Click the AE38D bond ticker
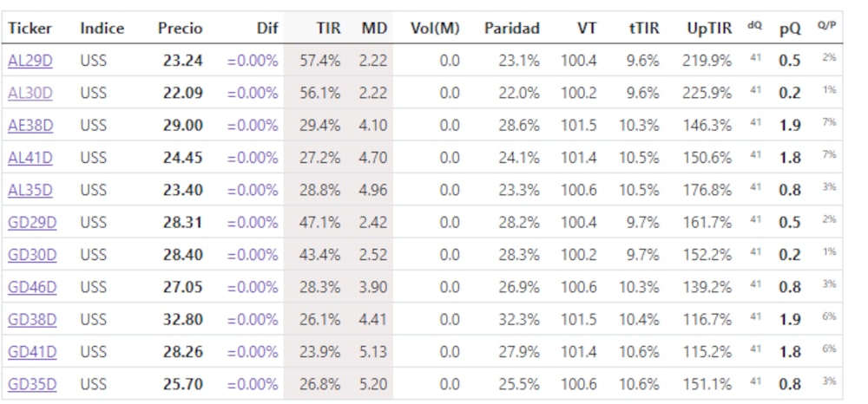This screenshot has width=868, height=404. 30,126
